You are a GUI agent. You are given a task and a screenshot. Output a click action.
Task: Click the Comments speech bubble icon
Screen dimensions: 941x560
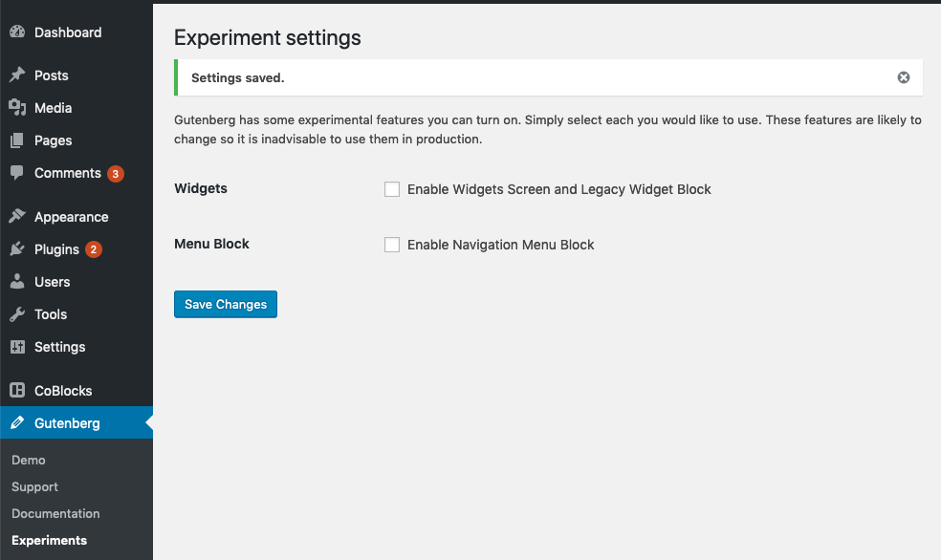(17, 173)
